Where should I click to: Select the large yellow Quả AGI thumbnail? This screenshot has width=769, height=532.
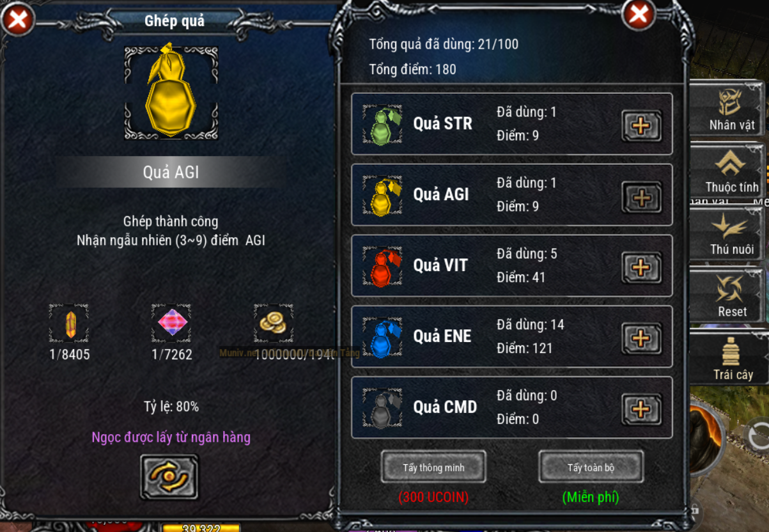[x=171, y=92]
